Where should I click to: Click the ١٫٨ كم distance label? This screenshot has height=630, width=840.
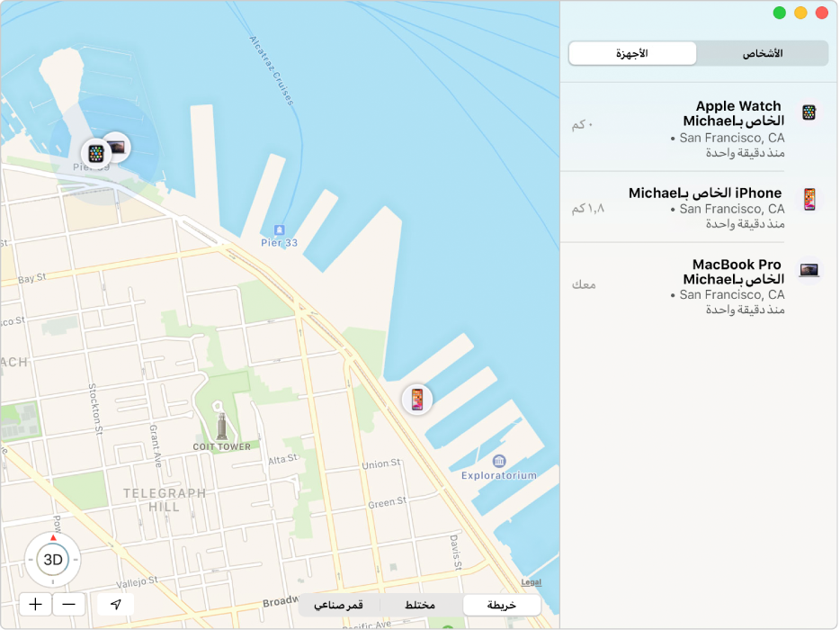point(587,208)
